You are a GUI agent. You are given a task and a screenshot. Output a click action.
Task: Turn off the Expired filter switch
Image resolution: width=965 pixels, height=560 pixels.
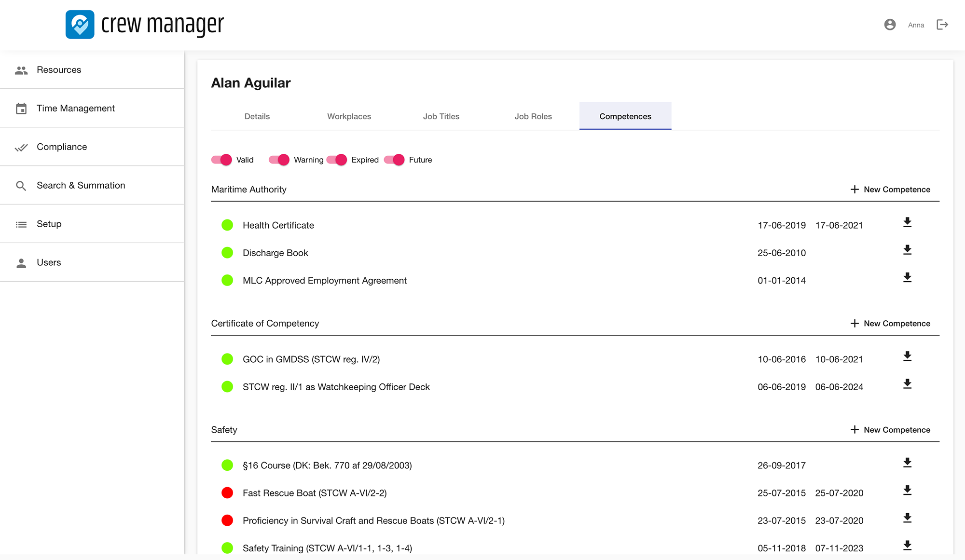pos(337,160)
